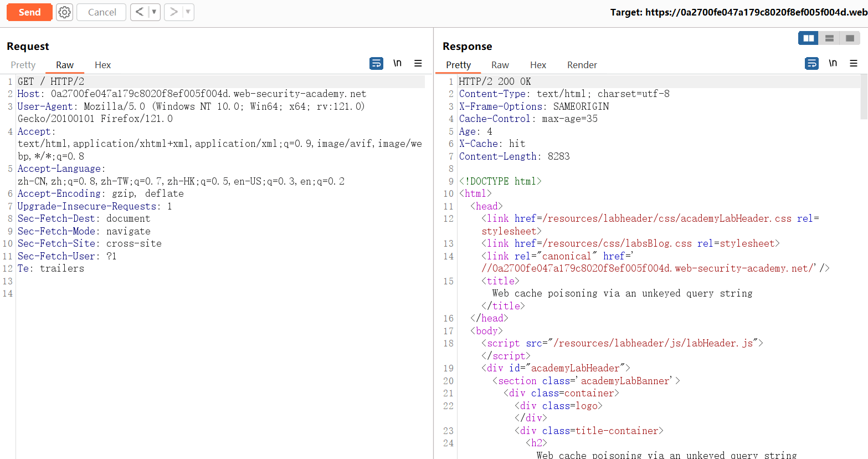868x459 pixels.
Task: Open the Repeater settings gear icon
Action: [x=65, y=12]
